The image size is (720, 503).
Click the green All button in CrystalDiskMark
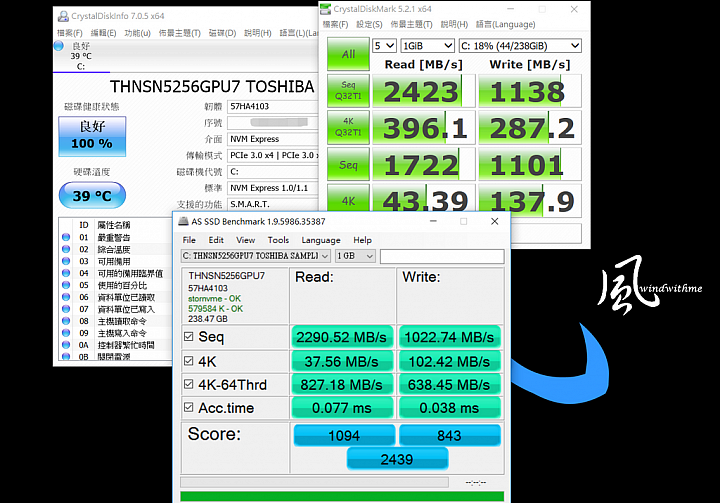point(348,54)
